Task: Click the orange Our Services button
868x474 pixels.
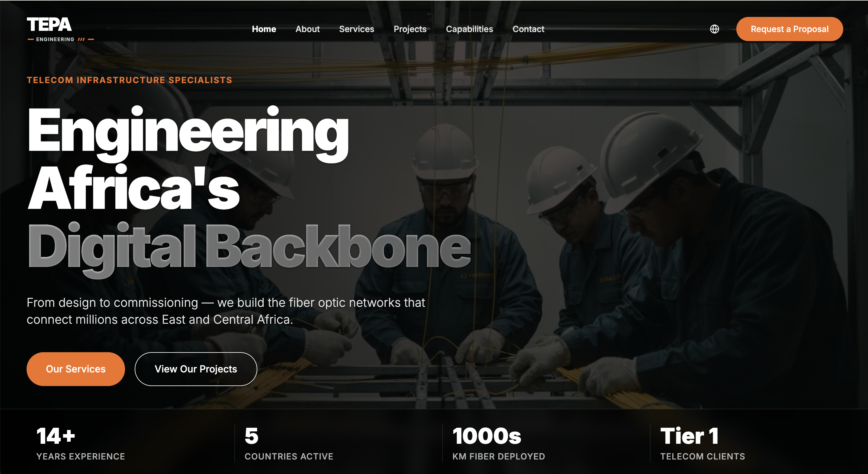Action: (76, 369)
